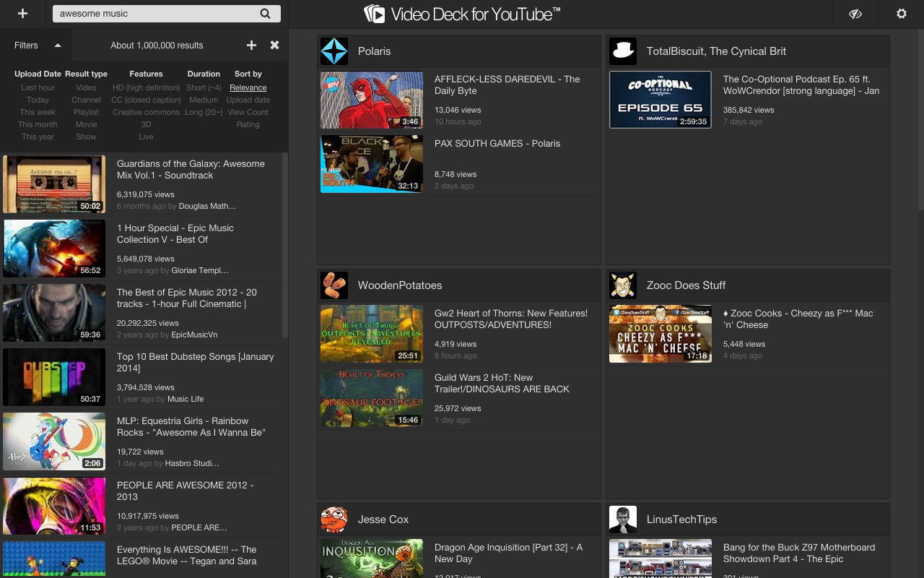
Task: Click the WoodenPotatoes channel avatar
Action: tap(334, 285)
